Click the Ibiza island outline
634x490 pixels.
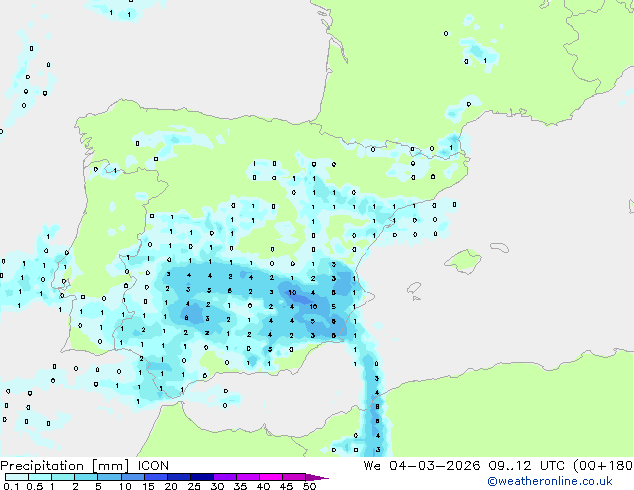coord(414,289)
